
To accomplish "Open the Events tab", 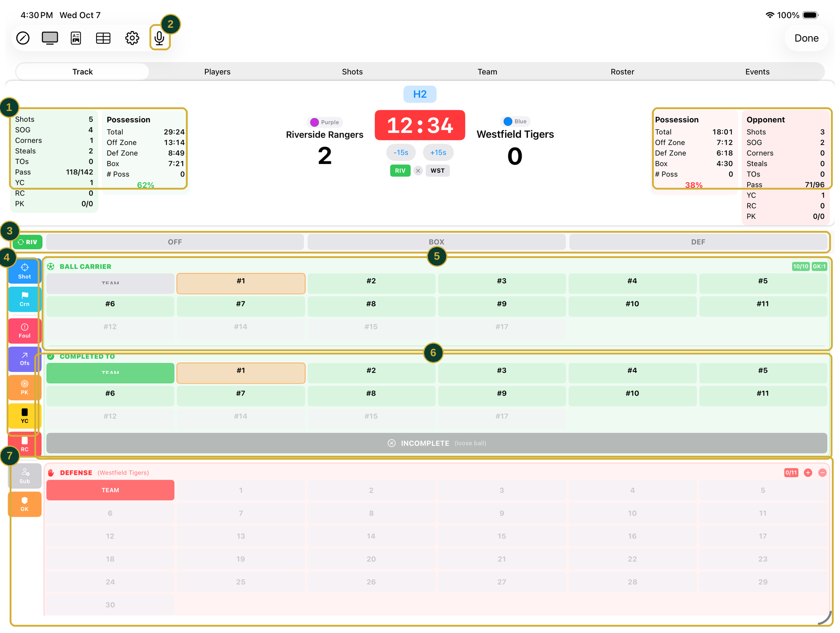I will click(757, 72).
